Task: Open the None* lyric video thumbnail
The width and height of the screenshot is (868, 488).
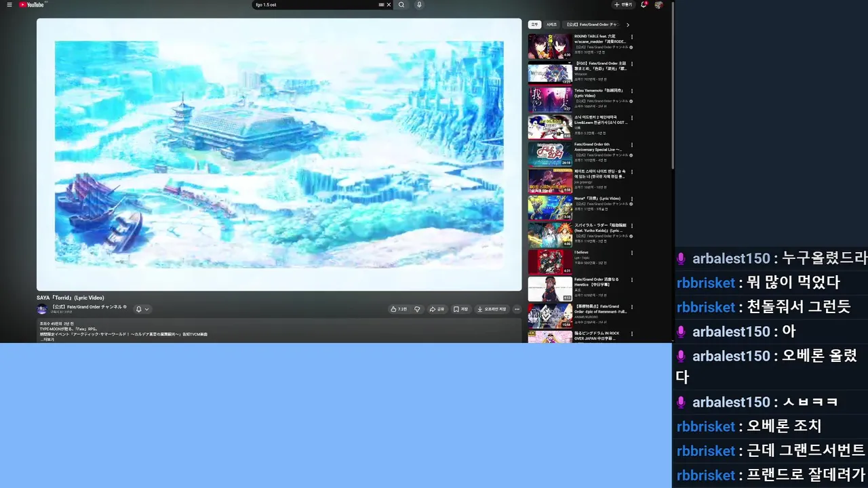Action: tap(550, 207)
